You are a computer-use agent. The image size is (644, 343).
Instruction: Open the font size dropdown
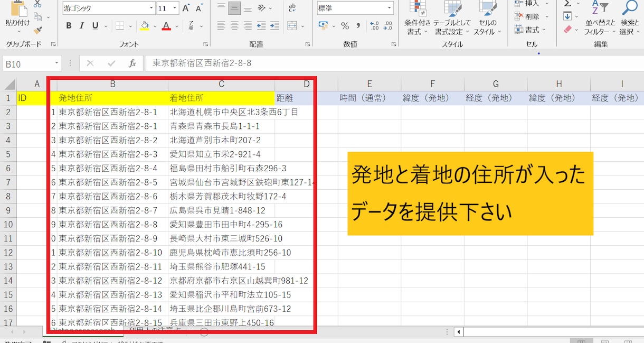[x=175, y=8]
